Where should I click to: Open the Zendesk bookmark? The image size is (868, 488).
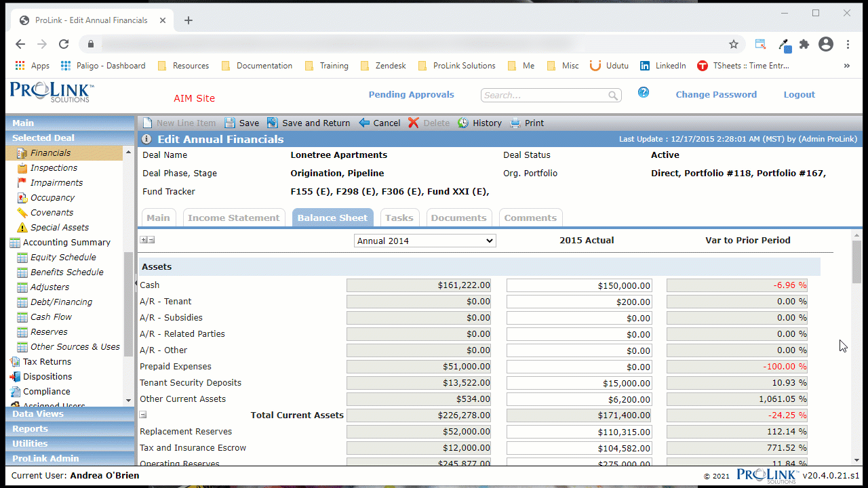click(x=383, y=66)
